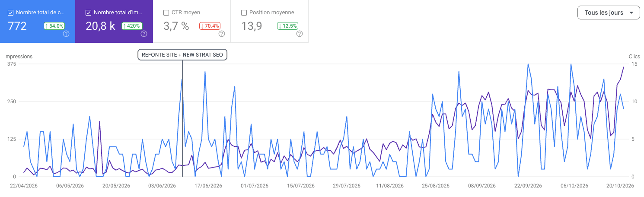
Task: Click the 22/09/2026 date label
Action: click(528, 186)
